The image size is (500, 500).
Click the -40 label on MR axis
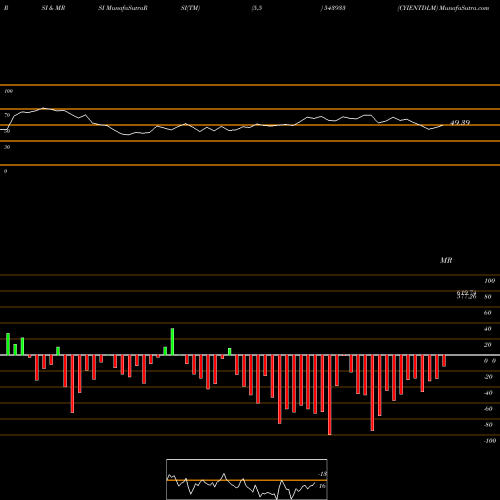pos(488,393)
